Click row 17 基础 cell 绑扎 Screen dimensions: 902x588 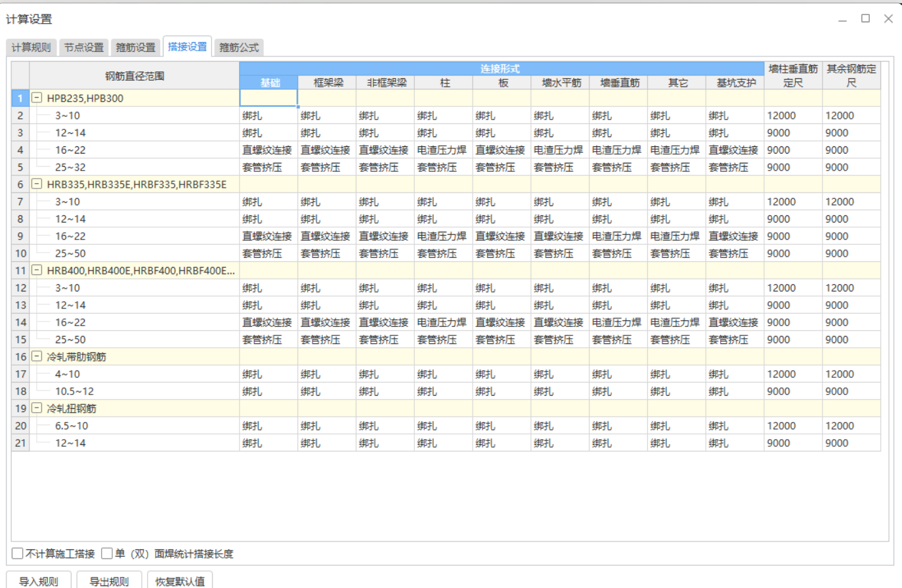click(269, 374)
